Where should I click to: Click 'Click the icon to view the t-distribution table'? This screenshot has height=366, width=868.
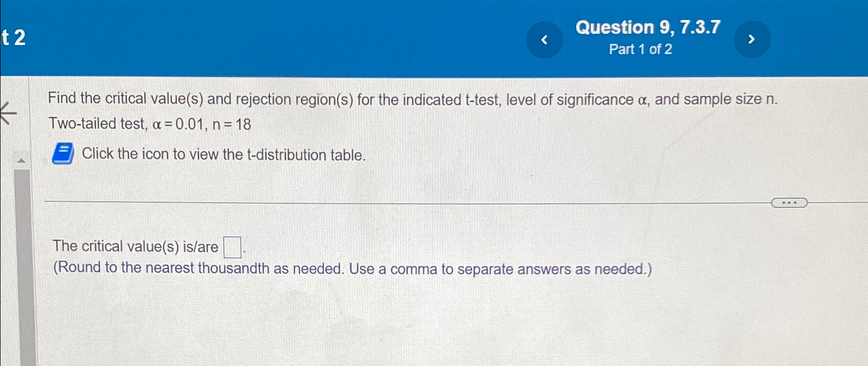click(x=223, y=154)
